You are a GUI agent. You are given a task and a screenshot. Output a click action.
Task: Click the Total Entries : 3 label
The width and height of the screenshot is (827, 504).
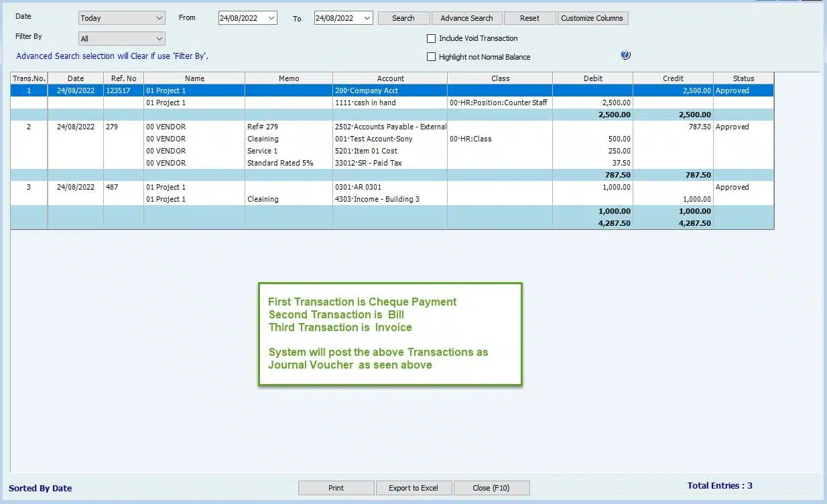pos(720,485)
